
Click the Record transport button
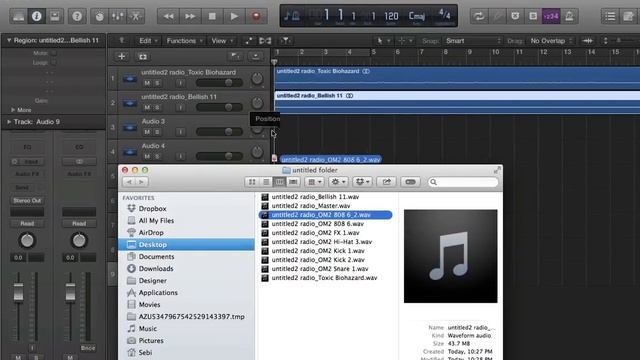[x=256, y=16]
